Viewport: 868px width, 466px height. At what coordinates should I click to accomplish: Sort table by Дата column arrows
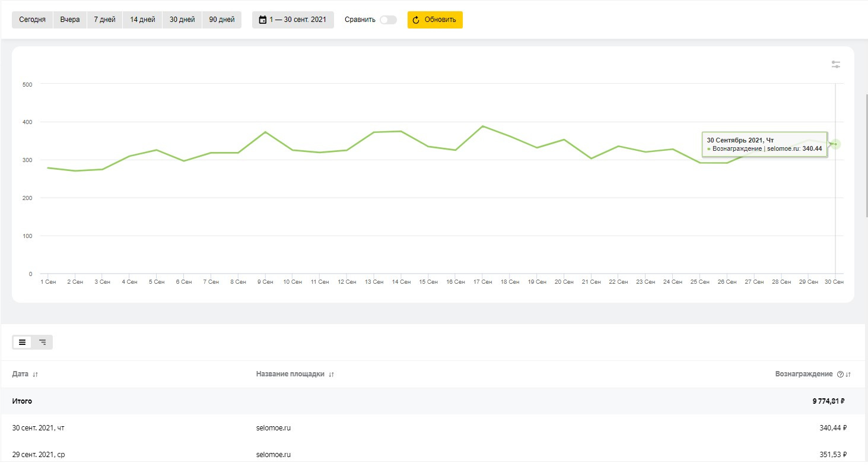coord(35,375)
